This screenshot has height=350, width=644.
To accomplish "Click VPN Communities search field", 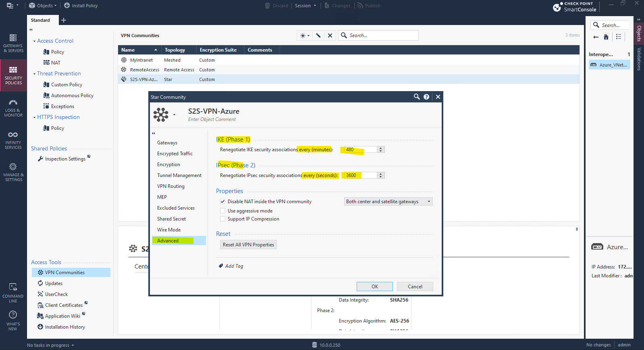I will [x=378, y=35].
